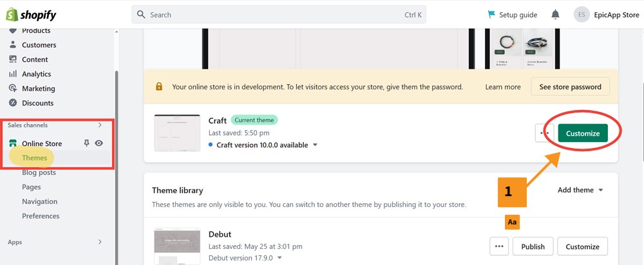Screen dimensions: 644x265
Task: Open Preferences in sidebar
Action: click(41, 215)
